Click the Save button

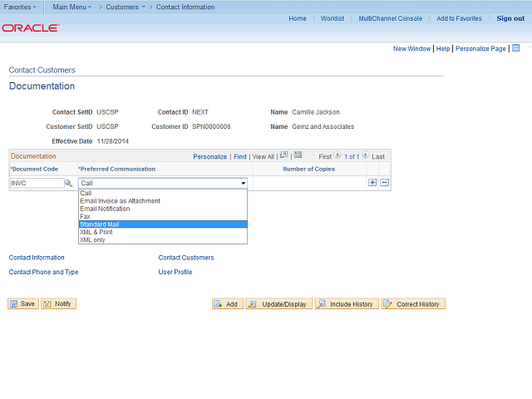[x=23, y=303]
